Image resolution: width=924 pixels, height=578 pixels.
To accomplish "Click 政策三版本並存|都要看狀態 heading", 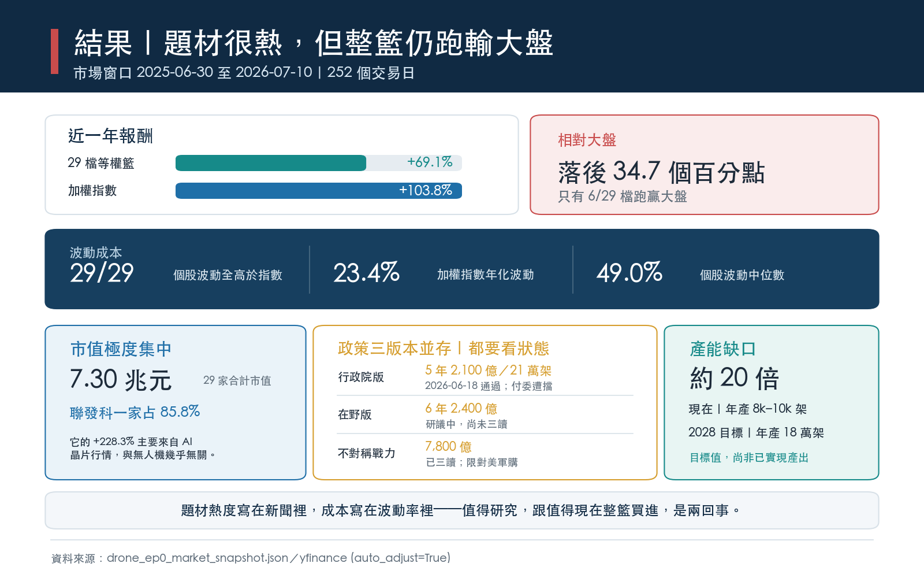I will (444, 349).
